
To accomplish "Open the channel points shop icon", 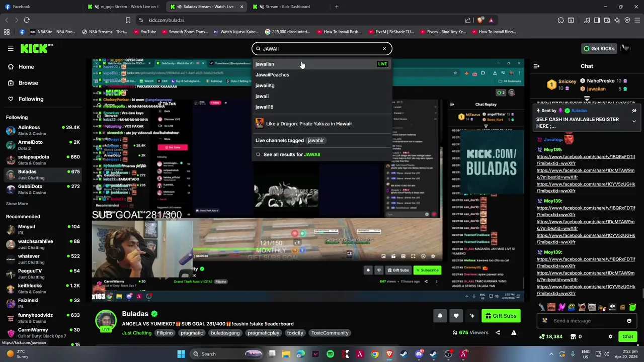I will pos(572,337).
